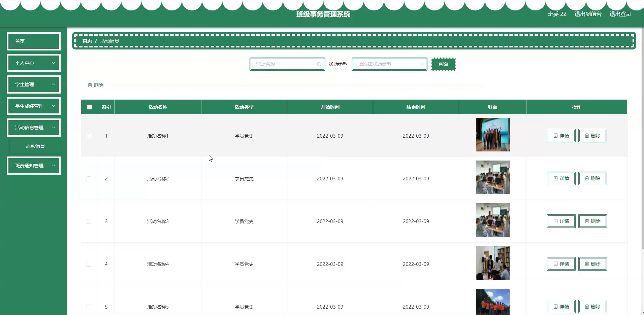Check the checkbox for row 2
Screen dimensions: 644x315
coord(89,179)
